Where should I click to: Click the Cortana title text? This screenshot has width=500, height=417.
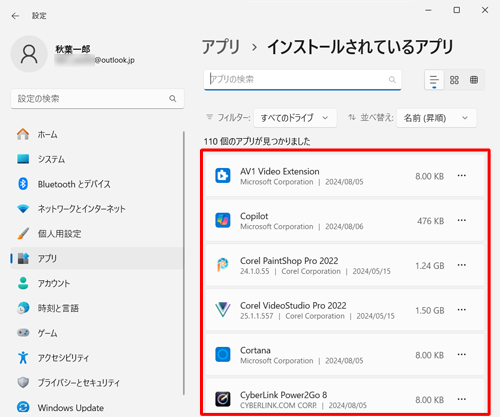coord(255,350)
